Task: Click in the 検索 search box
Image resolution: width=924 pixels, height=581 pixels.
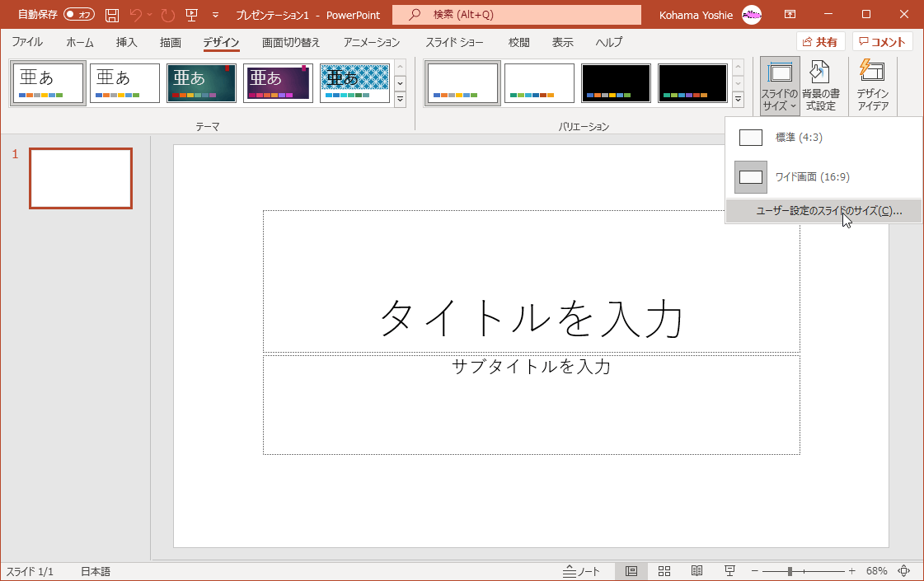Action: (x=517, y=15)
